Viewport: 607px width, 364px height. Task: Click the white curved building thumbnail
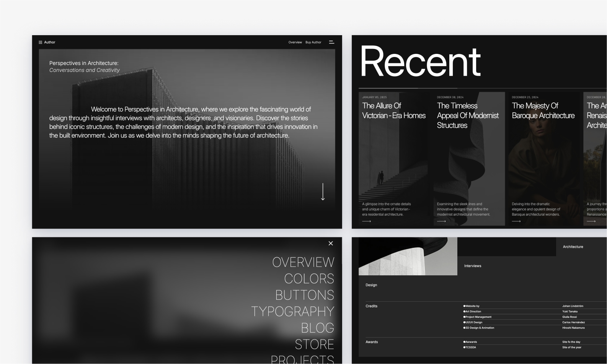[408, 256]
